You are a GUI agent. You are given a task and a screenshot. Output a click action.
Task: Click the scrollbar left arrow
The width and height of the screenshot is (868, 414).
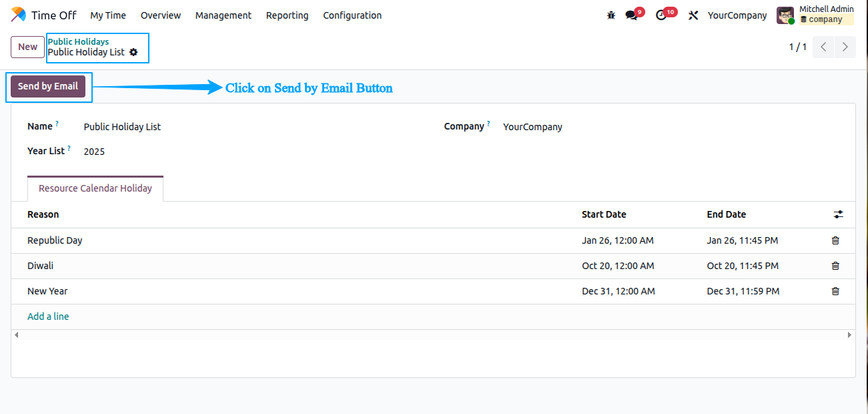(16, 335)
